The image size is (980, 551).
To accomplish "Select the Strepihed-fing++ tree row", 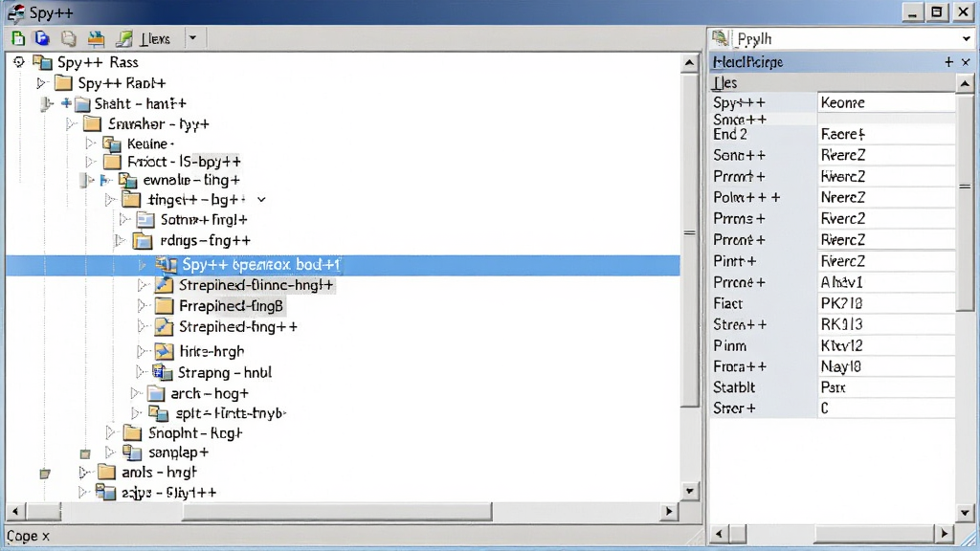I will click(238, 327).
